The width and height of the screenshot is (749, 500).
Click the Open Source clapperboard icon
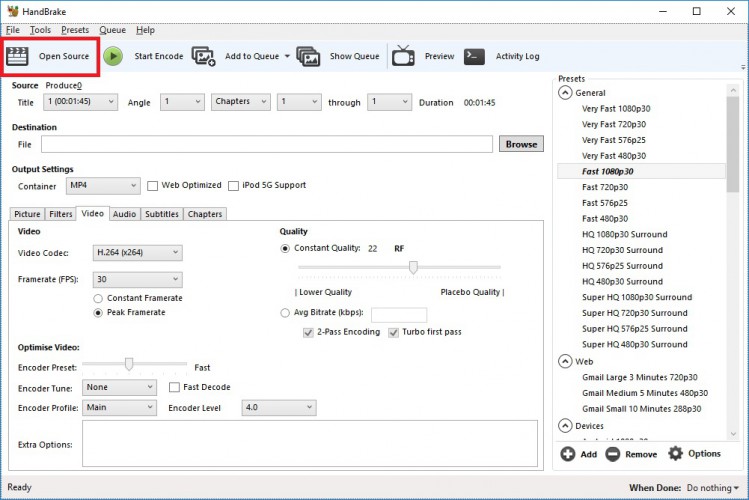tap(18, 56)
